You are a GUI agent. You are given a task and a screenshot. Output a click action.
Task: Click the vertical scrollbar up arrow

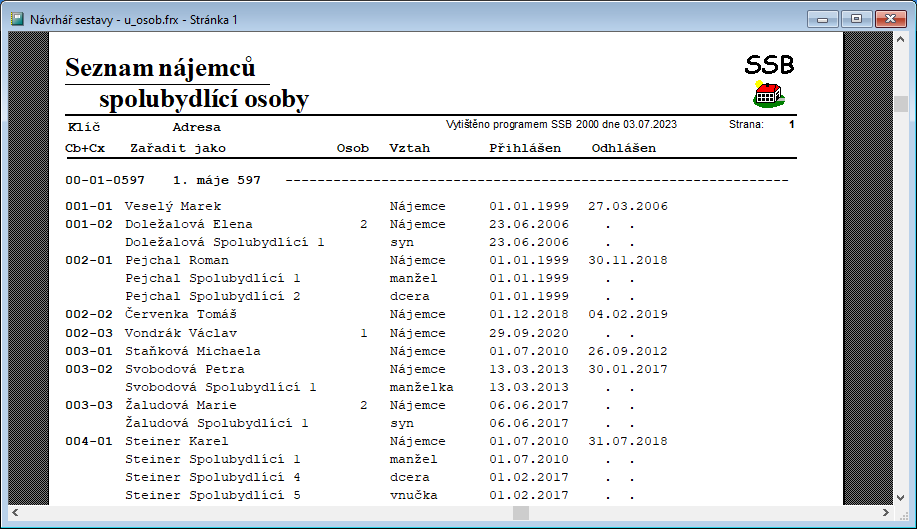point(900,40)
